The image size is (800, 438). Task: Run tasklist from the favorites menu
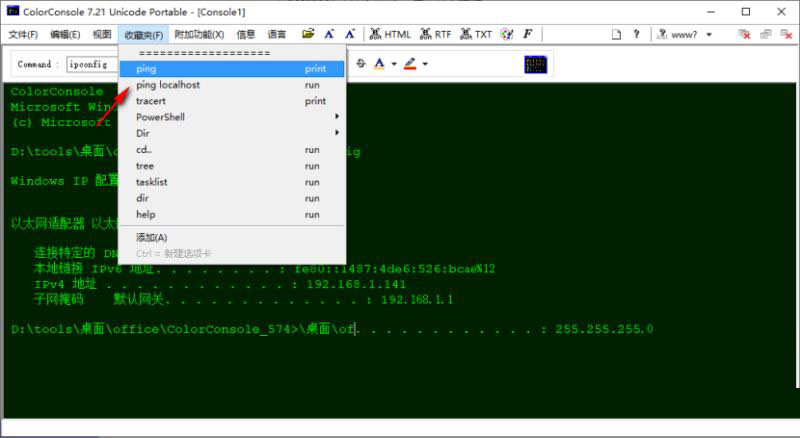(232, 182)
